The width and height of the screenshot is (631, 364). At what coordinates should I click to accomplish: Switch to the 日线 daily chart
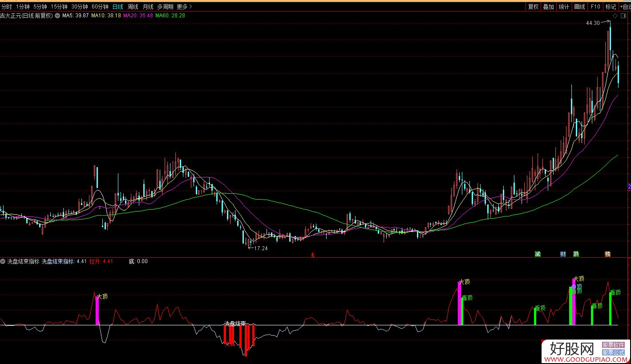coord(118,7)
